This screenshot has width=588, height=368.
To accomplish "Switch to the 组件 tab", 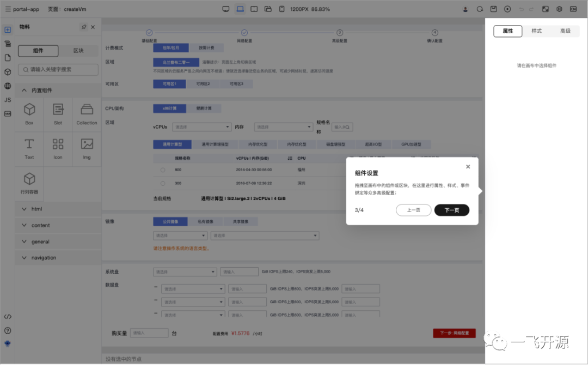I will pos(38,51).
